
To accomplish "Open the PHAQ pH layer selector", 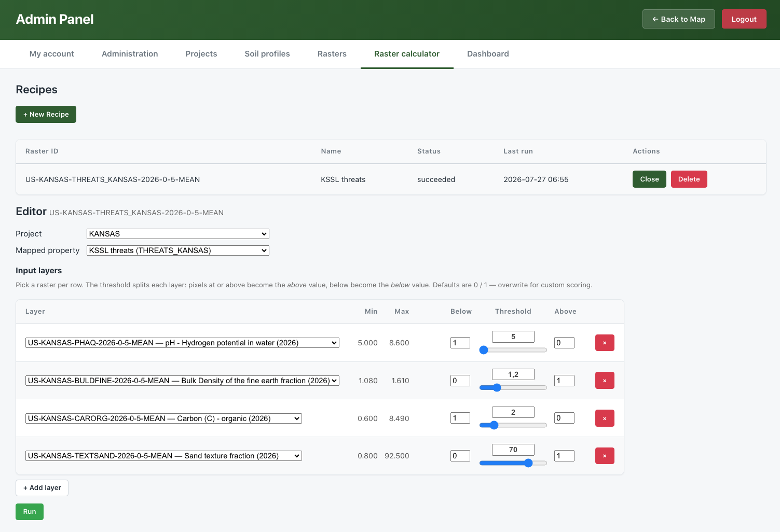I will [x=182, y=343].
